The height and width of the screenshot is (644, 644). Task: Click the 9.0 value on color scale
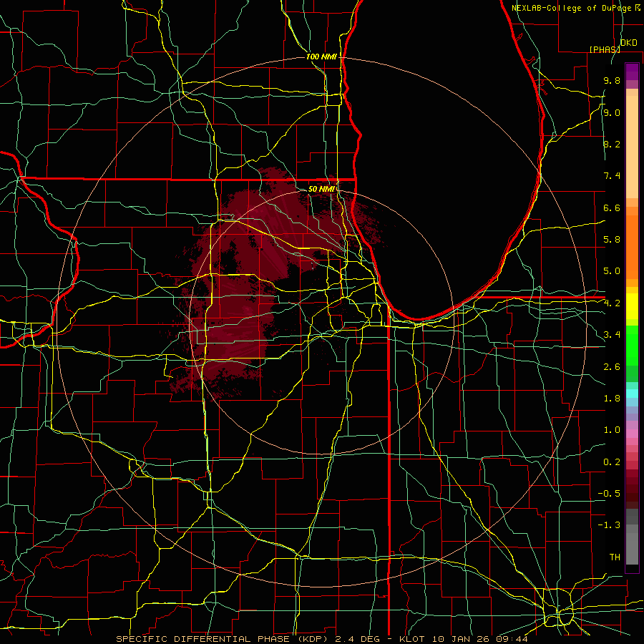612,112
